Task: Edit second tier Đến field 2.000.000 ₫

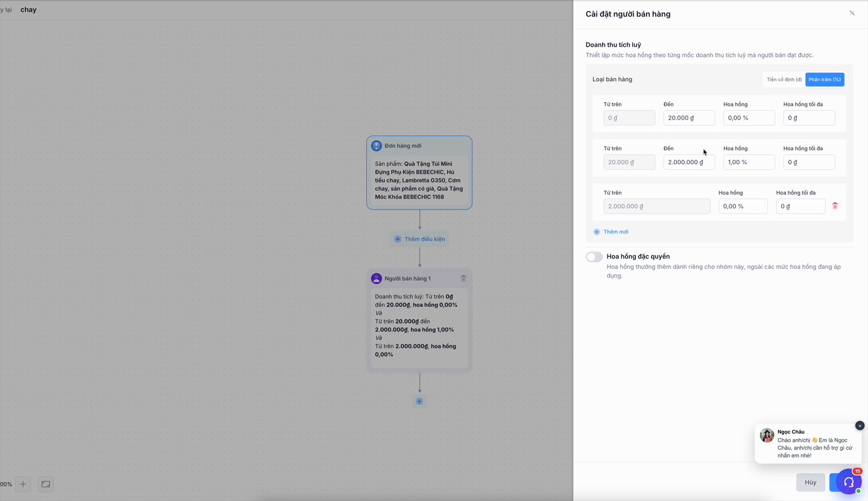Action: pos(689,162)
